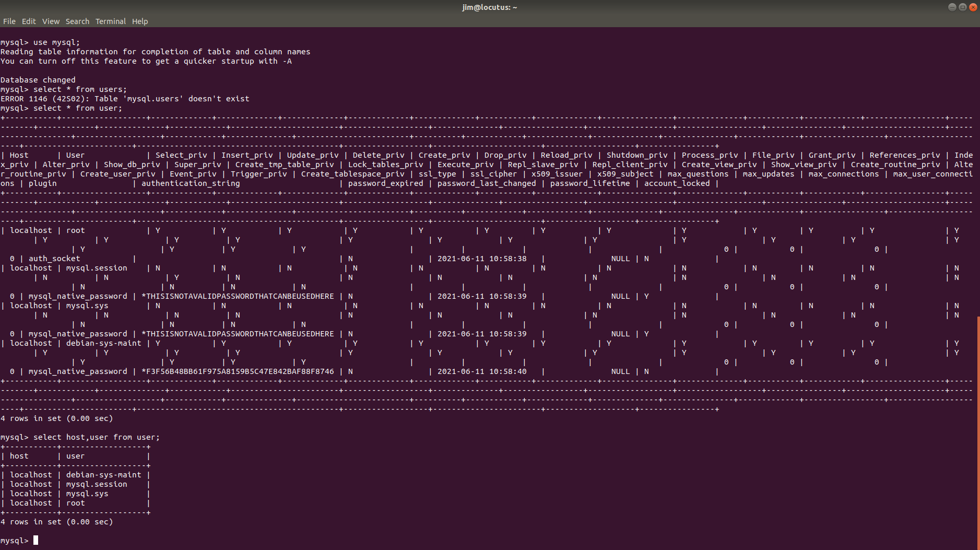980x550 pixels.
Task: Click the jim@locutus title bar text
Action: (x=489, y=7)
